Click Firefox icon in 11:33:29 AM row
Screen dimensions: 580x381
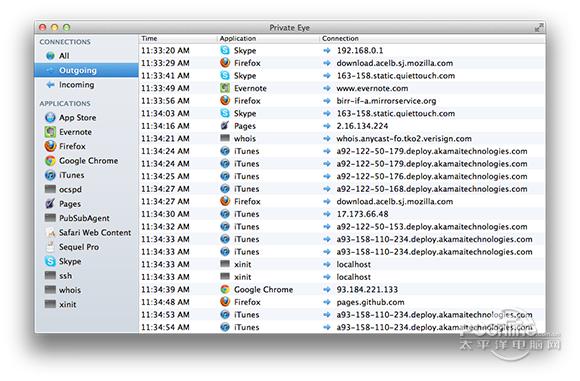click(225, 63)
